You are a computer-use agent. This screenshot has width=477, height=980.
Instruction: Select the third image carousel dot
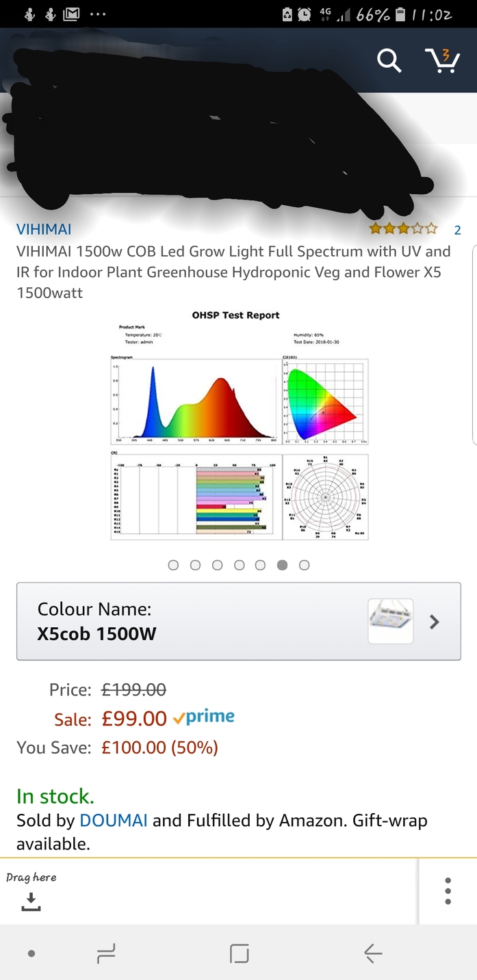tap(217, 565)
